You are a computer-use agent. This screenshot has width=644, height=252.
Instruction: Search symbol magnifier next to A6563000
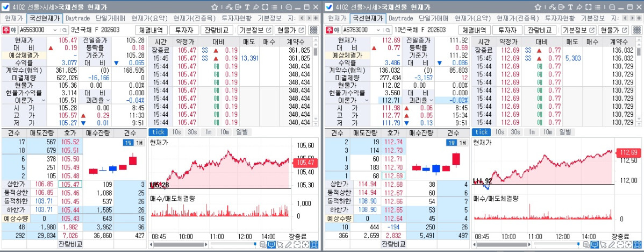pyautogui.click(x=65, y=30)
